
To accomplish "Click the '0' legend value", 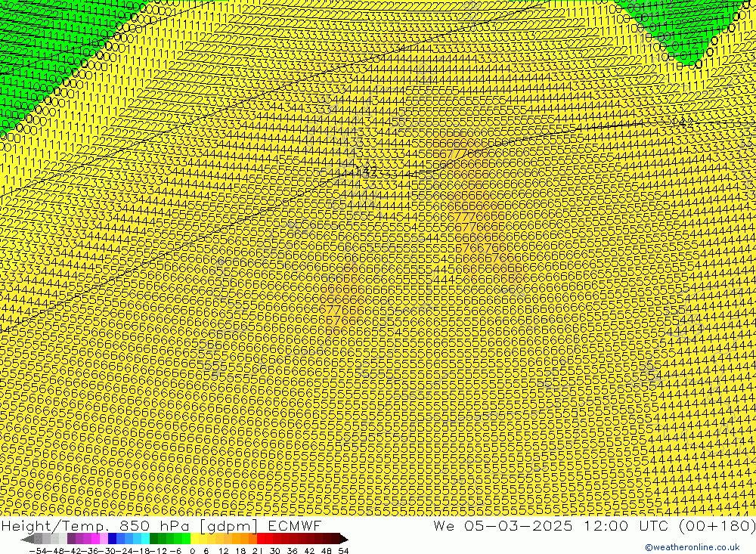I will click(x=192, y=551).
